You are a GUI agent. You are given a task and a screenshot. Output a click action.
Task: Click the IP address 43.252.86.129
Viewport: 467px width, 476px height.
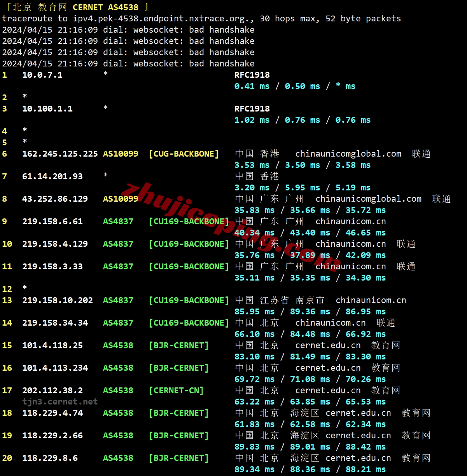pos(55,199)
